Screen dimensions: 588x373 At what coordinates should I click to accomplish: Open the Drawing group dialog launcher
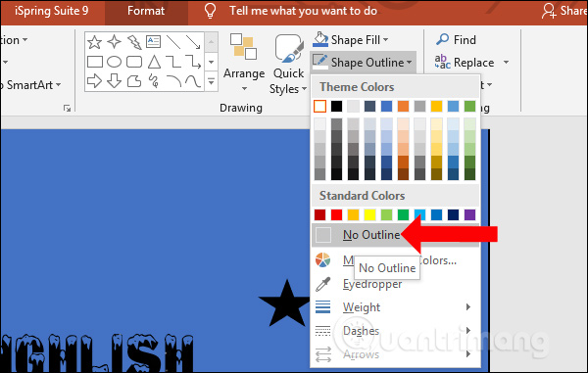[67, 109]
